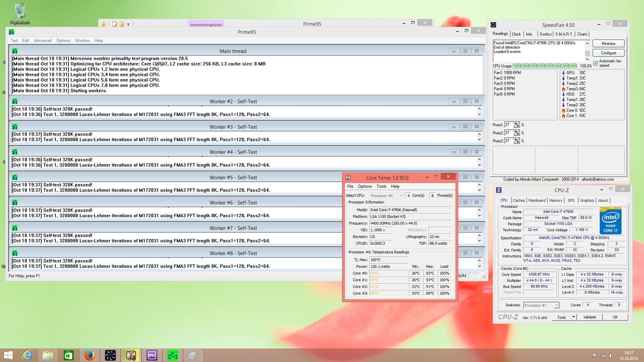This screenshot has height=362, width=644.
Task: Switch to the Mainboard tab in CPU-Z
Action: (x=537, y=201)
